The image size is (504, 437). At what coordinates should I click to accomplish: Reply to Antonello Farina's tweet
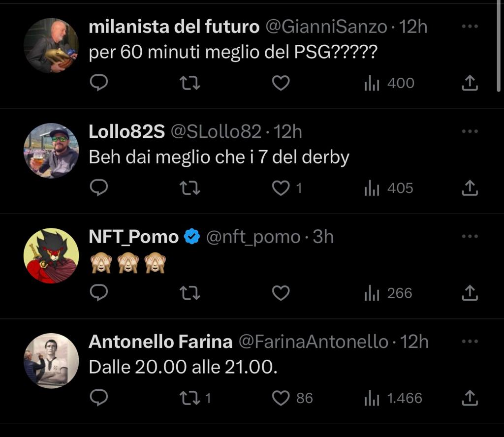pyautogui.click(x=99, y=398)
